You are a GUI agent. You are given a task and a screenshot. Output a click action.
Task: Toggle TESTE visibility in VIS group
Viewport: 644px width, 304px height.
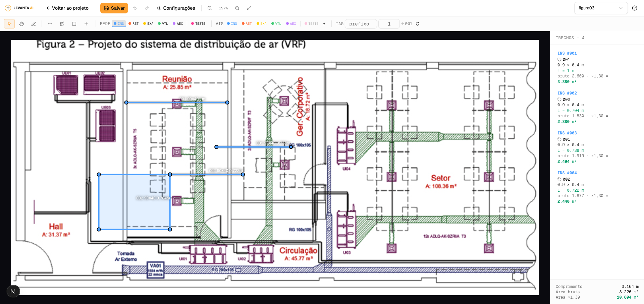pyautogui.click(x=312, y=24)
